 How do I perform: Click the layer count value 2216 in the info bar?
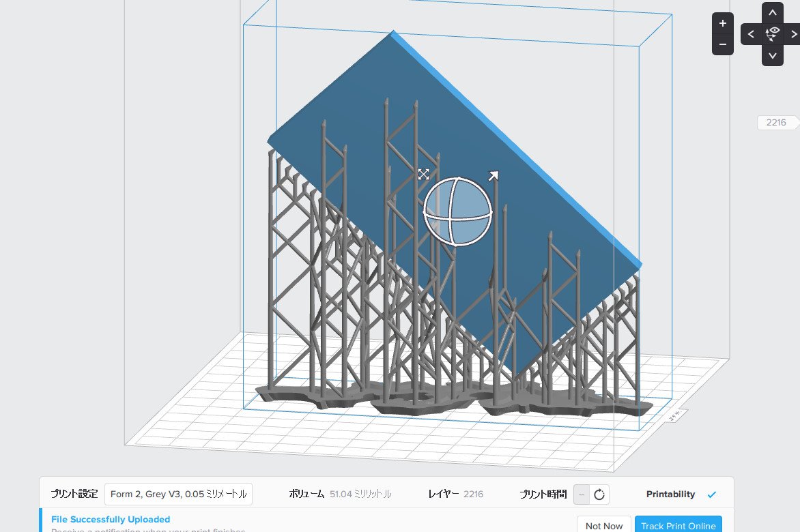pos(474,494)
